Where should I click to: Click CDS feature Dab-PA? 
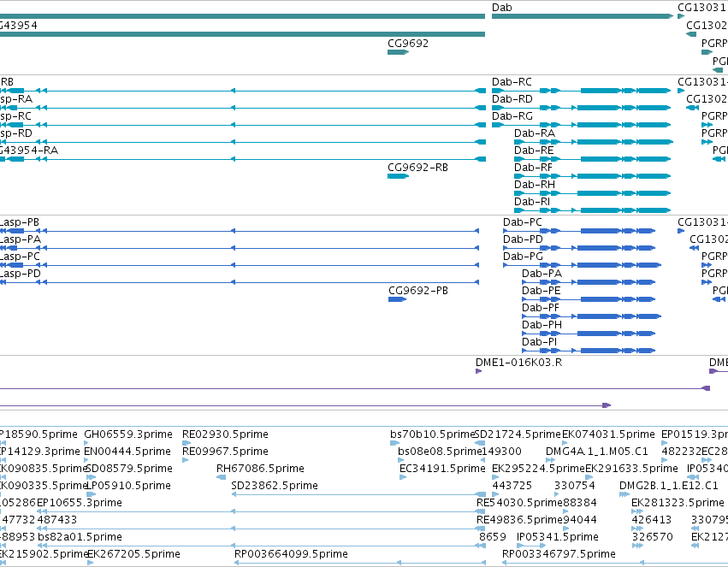[542, 274]
